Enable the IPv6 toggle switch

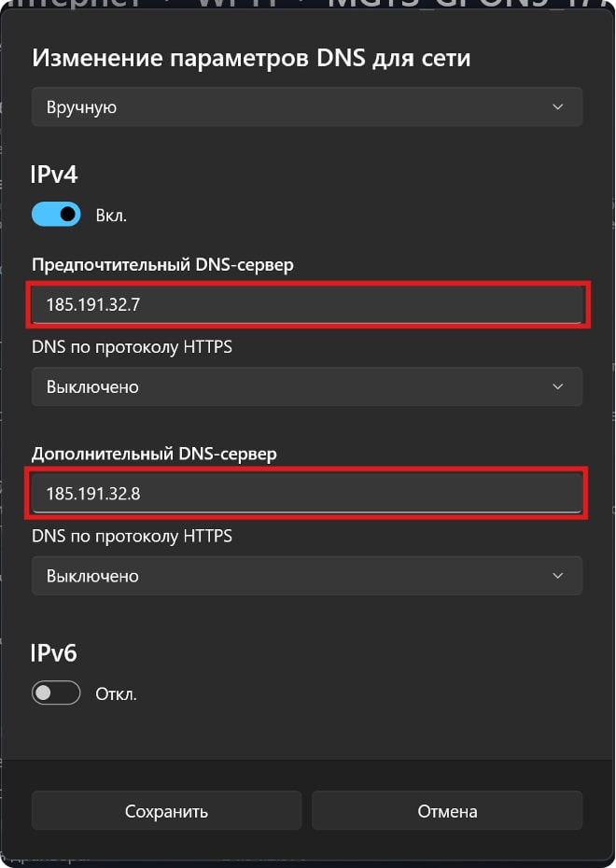point(56,693)
